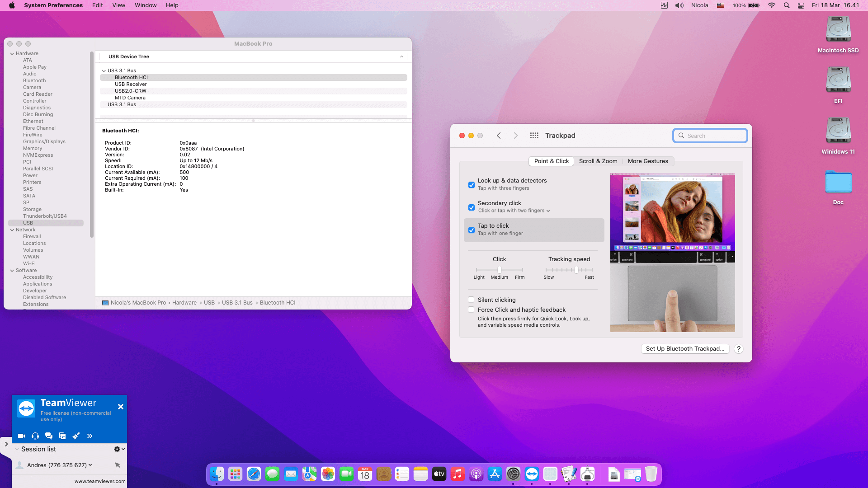Collapse the TeamViewer Session list
Viewport: 868px width, 488px height.
17,449
